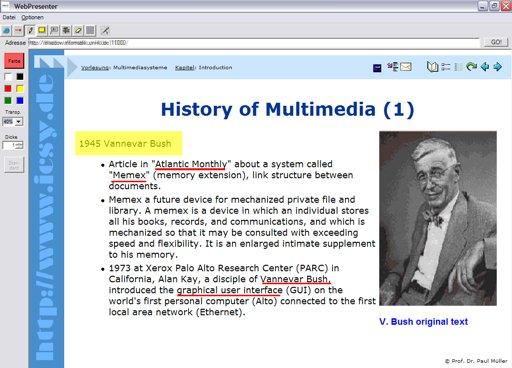Click the envelope mail icon
Screen dimensions: 512x368
click(x=406, y=67)
